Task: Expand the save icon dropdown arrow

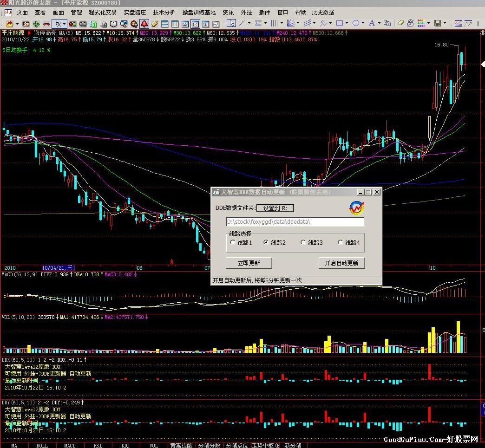Action: coord(445,23)
